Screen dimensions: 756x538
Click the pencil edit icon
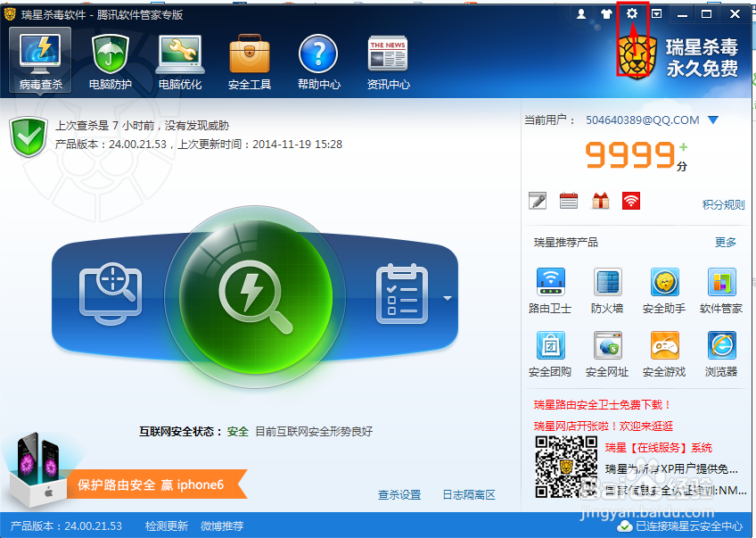click(537, 200)
